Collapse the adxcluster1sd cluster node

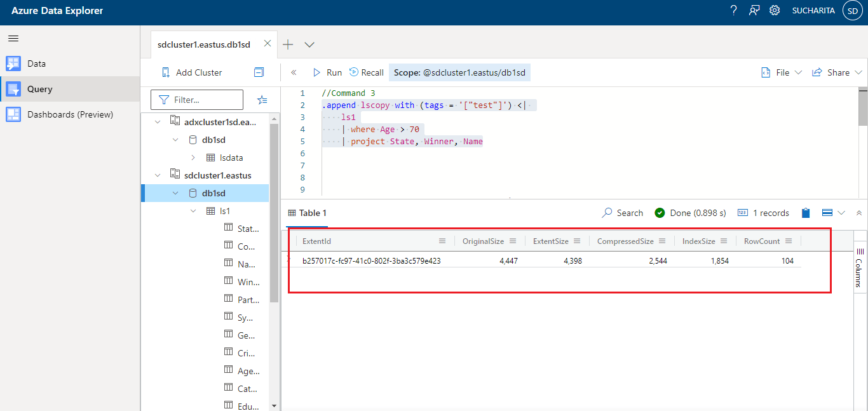click(158, 122)
